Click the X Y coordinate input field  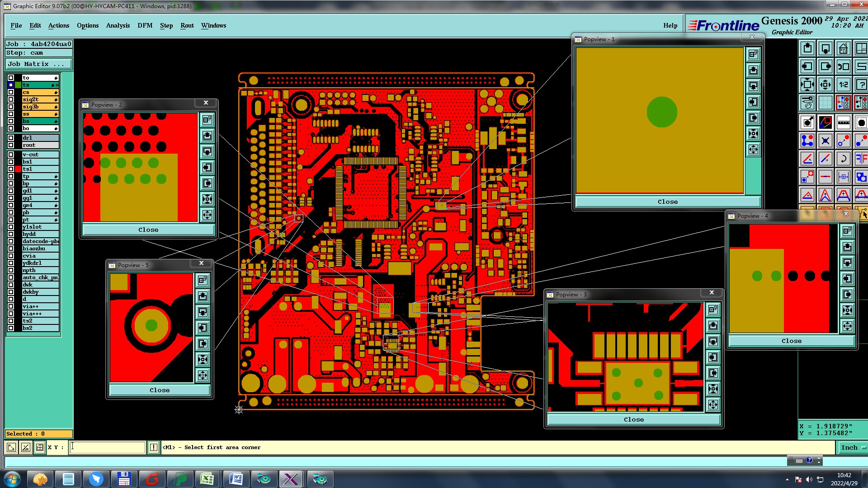click(107, 447)
